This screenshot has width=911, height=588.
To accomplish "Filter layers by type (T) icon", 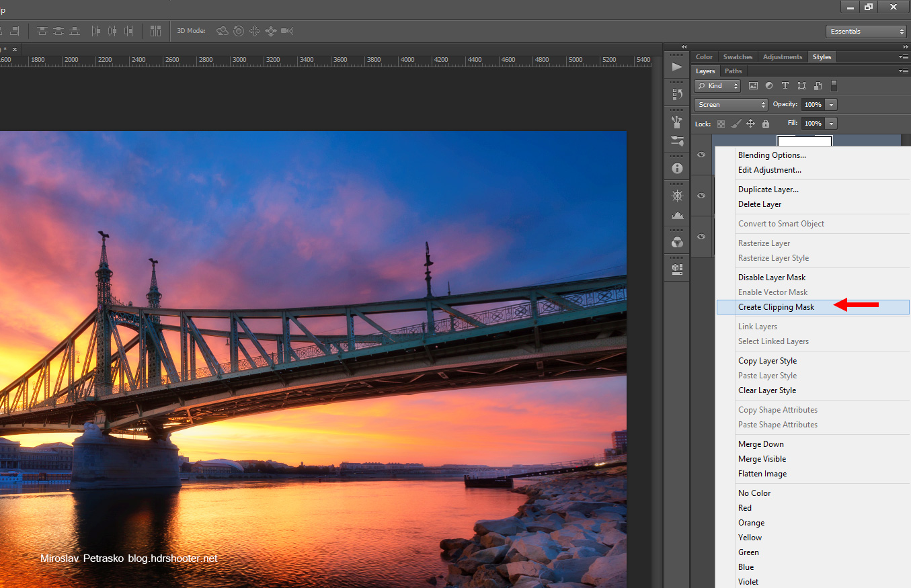I will (x=785, y=86).
